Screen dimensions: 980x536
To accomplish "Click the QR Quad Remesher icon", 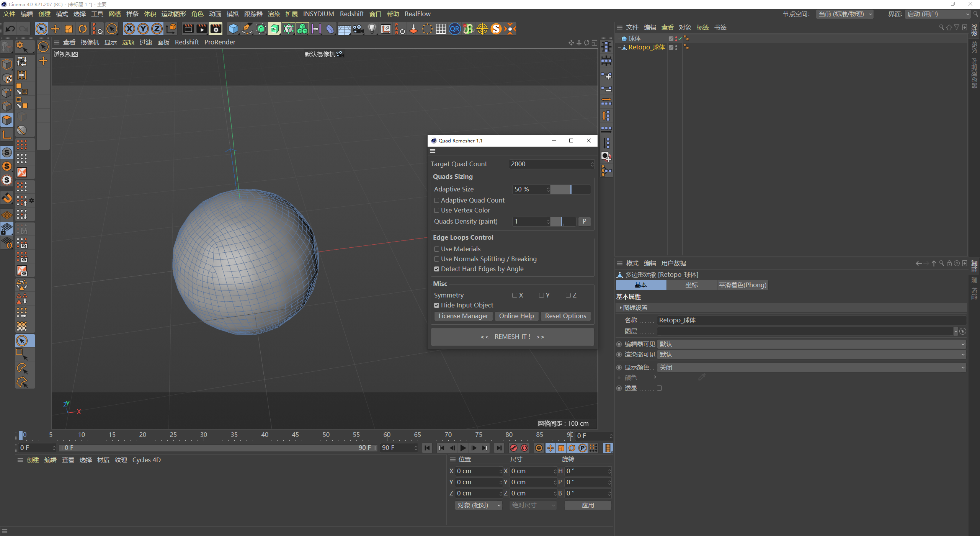I will pos(454,29).
